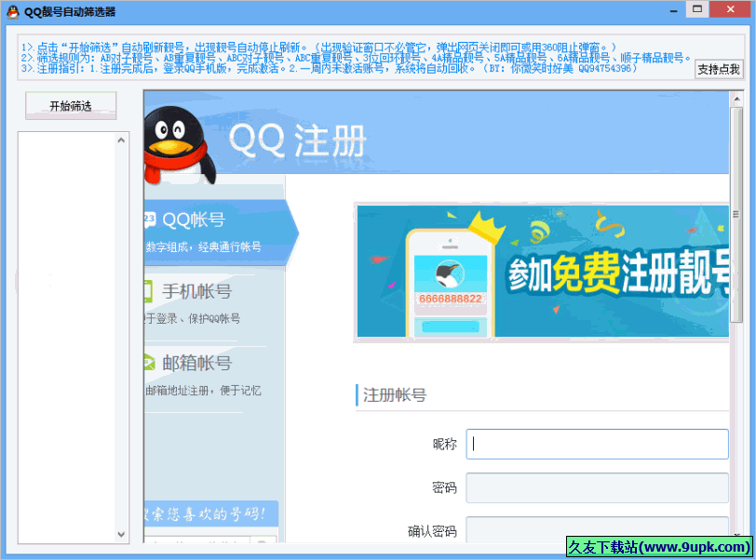Click the QQ penguin logo
This screenshot has height=560, width=756.
click(x=180, y=144)
